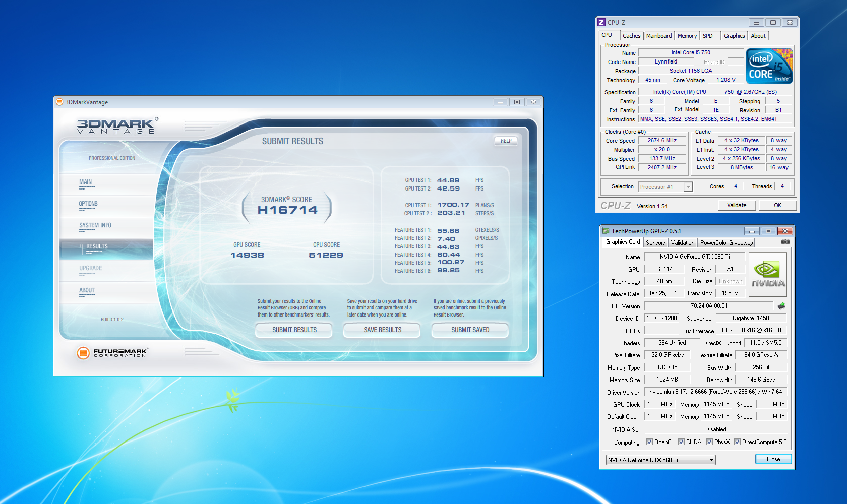Open the Validation tab in GPU-Z
The width and height of the screenshot is (847, 504).
pyautogui.click(x=683, y=243)
